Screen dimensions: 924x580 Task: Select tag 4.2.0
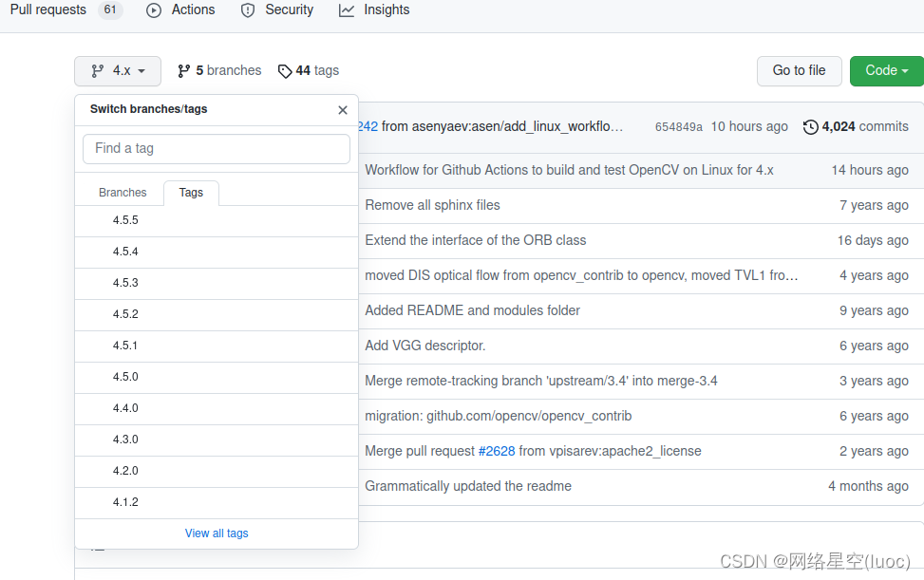tap(217, 471)
